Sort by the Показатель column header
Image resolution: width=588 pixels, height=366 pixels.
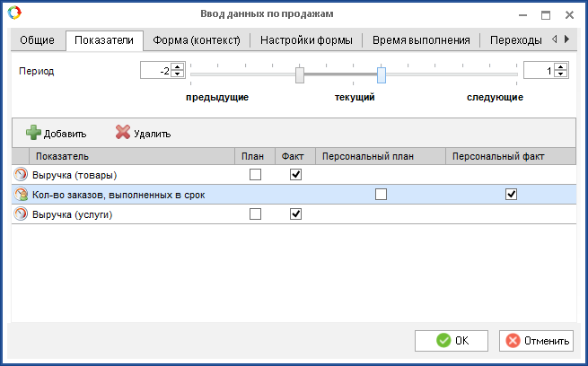pos(63,156)
